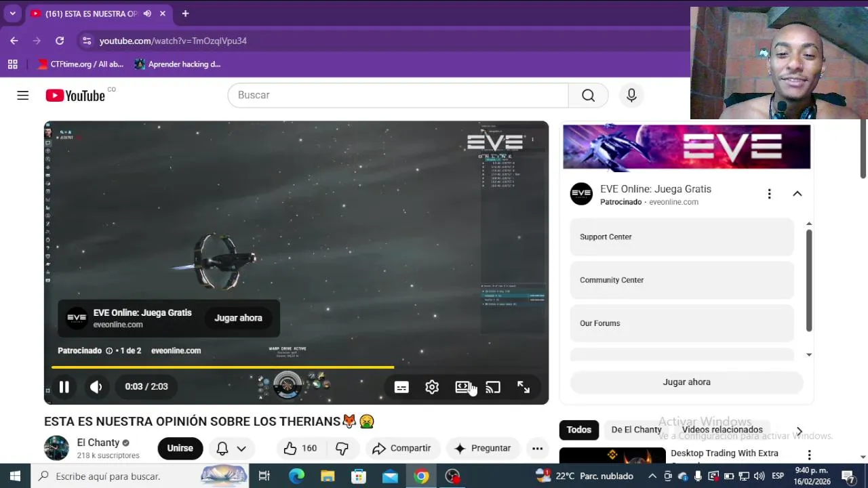Open El Chanty channel name link
The height and width of the screenshot is (488, 868).
98,443
